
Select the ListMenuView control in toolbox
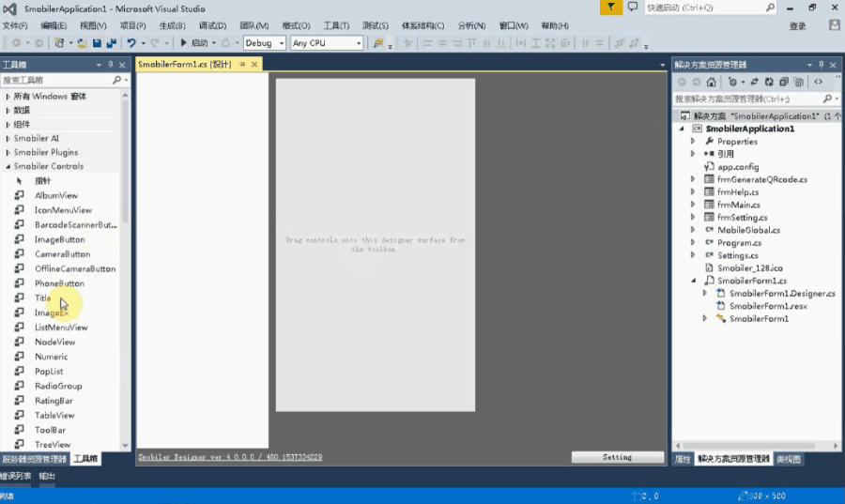(x=61, y=328)
